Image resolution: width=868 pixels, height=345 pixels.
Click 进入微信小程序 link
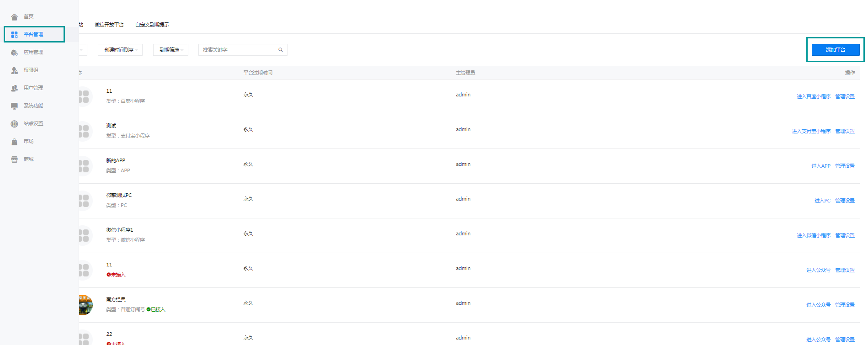pos(814,235)
